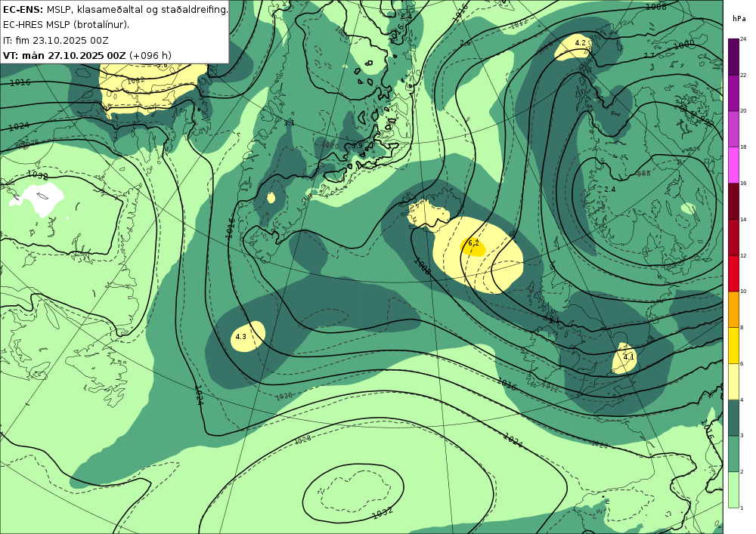Click the '3.9' spread value label
The image size is (756, 534).
pyautogui.click(x=357, y=146)
